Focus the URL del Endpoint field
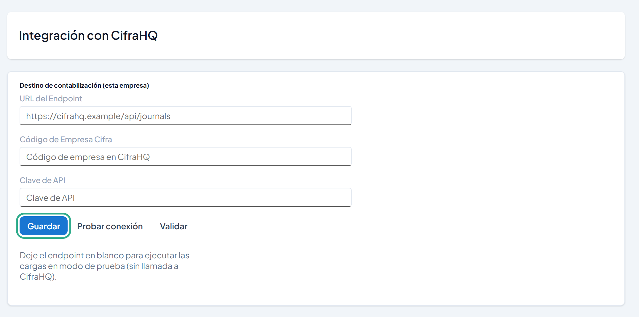 (x=186, y=116)
